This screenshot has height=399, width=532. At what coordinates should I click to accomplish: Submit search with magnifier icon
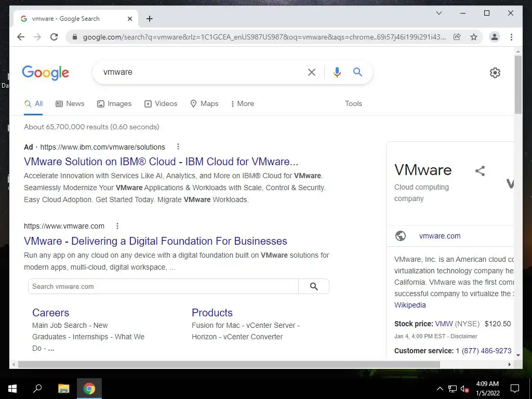[x=357, y=72]
